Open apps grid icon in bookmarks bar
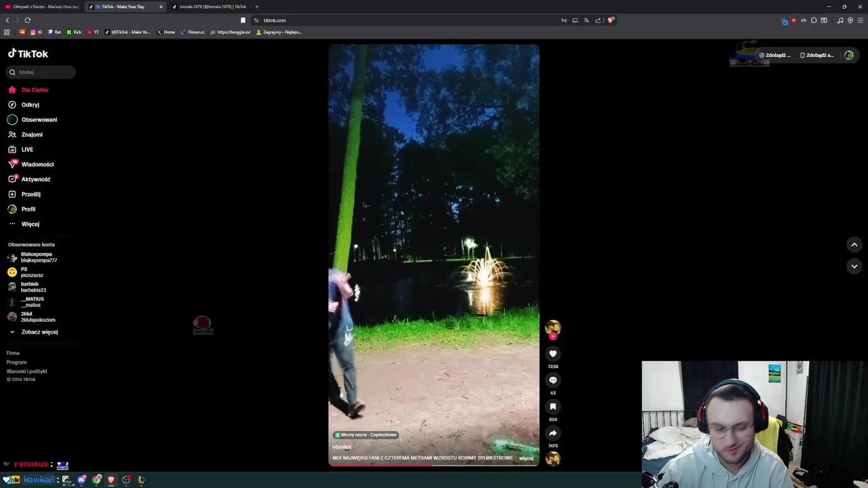Image resolution: width=868 pixels, height=488 pixels. pos(7,32)
